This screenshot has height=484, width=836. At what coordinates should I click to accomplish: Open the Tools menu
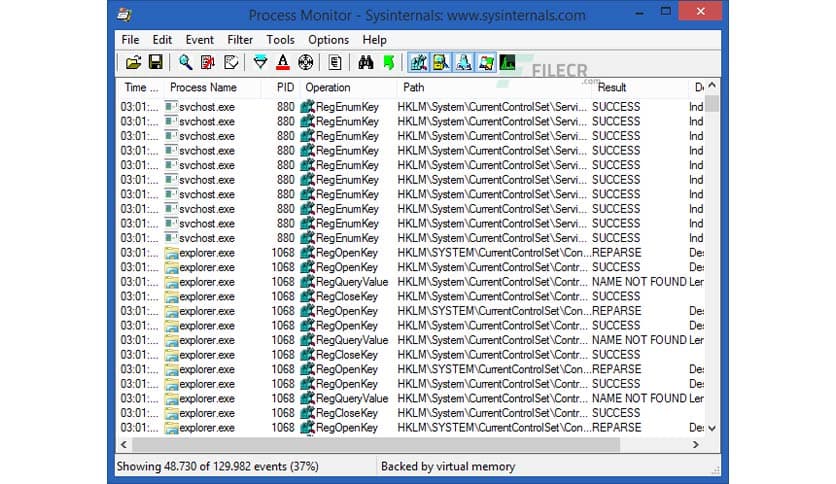pos(280,40)
